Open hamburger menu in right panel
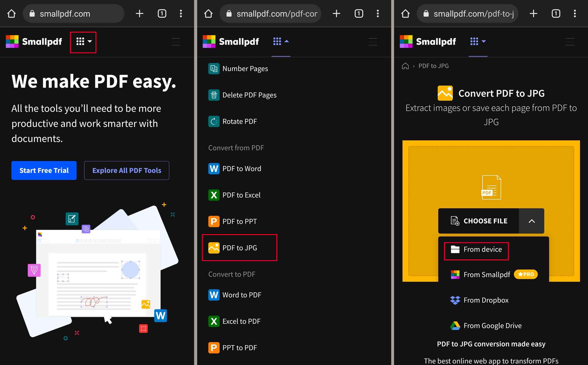This screenshot has width=588, height=365. coord(570,42)
